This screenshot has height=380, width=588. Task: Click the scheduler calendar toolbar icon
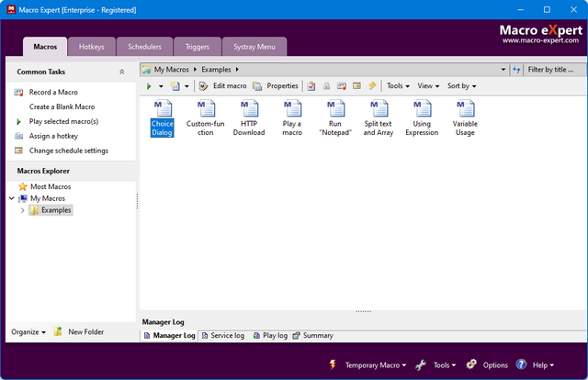click(x=357, y=86)
